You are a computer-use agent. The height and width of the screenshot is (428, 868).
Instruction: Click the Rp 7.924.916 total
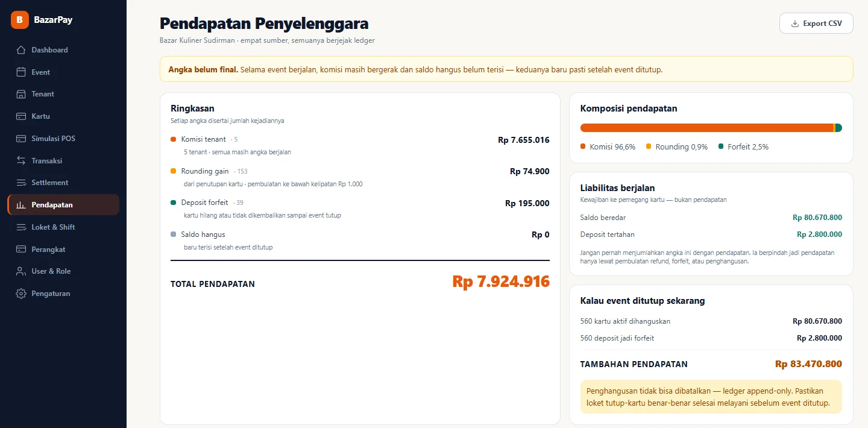coord(501,282)
